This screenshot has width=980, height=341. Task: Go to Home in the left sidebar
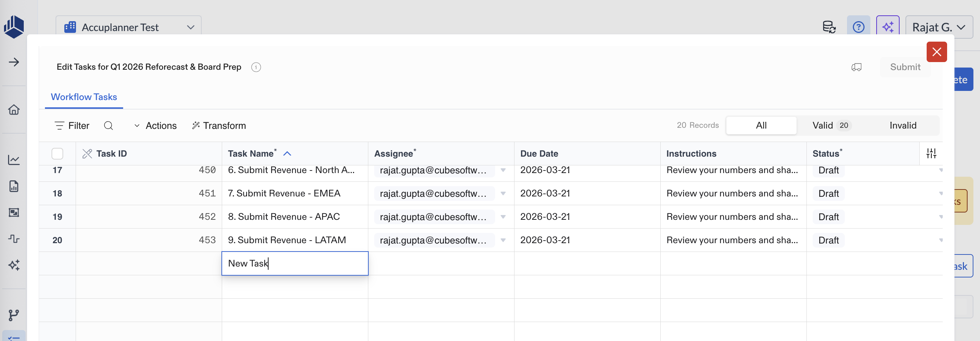pos(14,110)
